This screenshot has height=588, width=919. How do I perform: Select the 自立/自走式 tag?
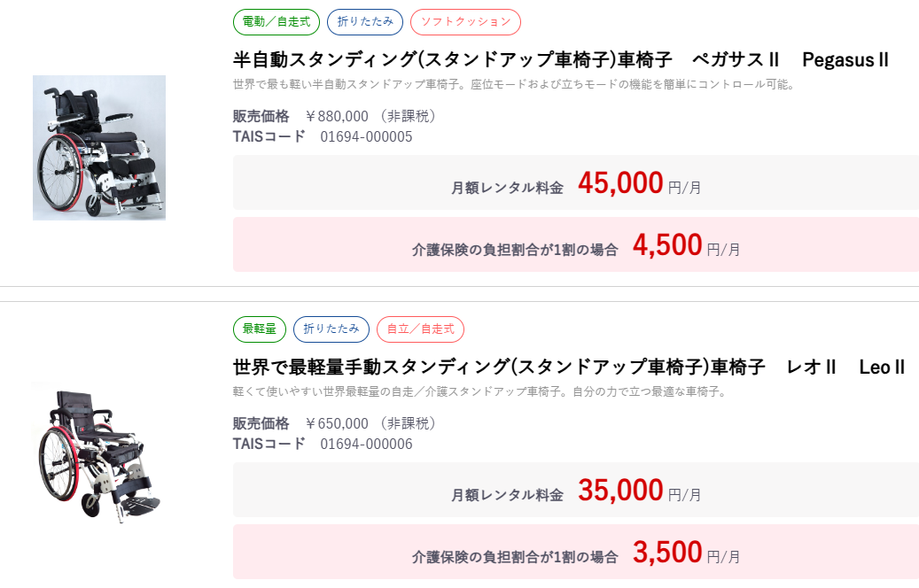[x=420, y=329]
